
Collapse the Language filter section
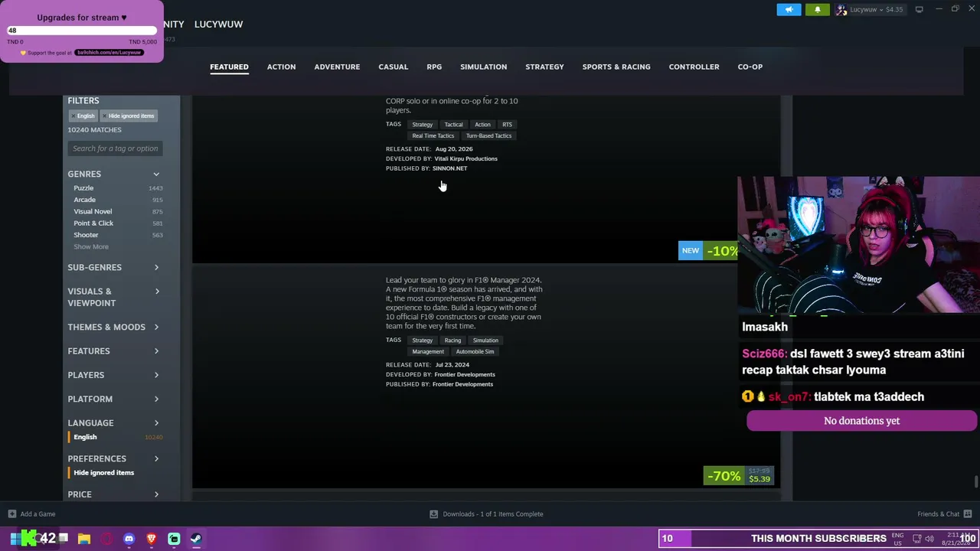coord(113,422)
